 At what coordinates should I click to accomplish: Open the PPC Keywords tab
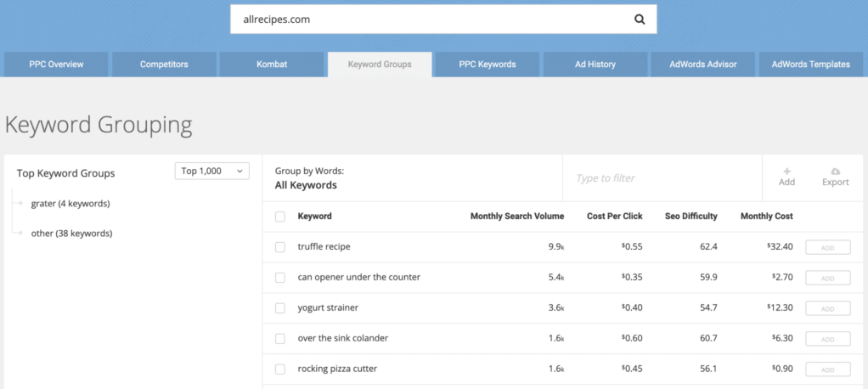pos(488,65)
